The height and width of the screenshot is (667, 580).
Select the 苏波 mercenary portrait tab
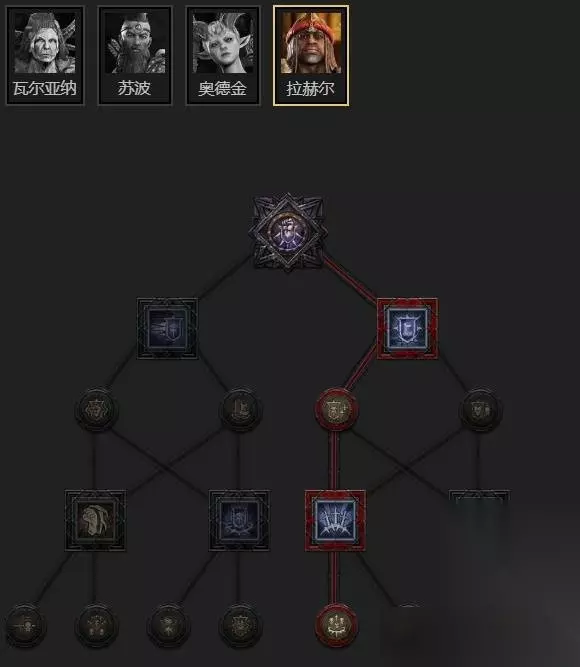pos(135,55)
